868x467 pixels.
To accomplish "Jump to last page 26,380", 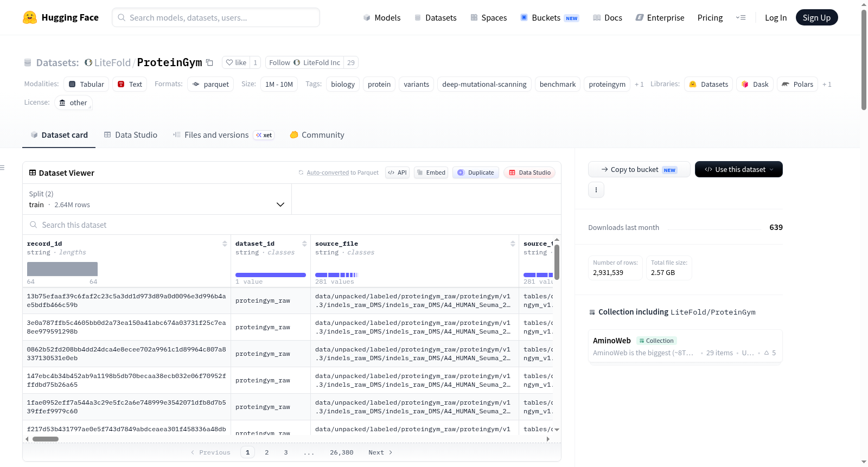I will [342, 452].
